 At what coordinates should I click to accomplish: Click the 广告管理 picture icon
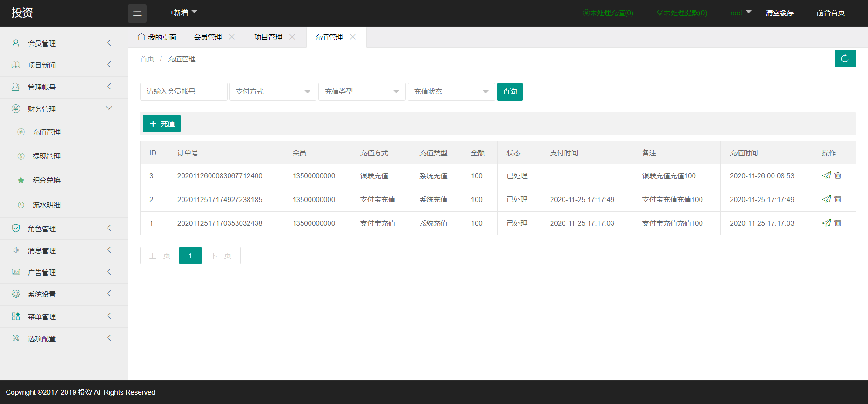coord(16,272)
